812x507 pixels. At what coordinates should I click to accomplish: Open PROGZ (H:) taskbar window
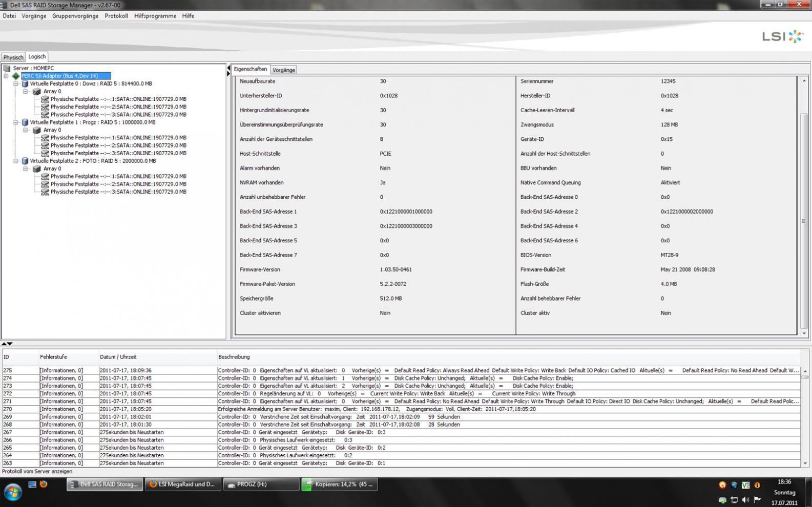(x=261, y=484)
